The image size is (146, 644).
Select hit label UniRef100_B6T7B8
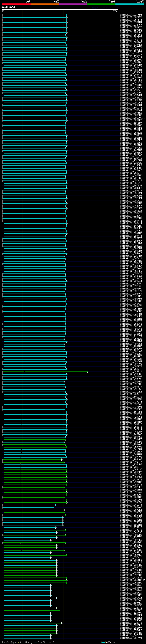tap(131, 412)
